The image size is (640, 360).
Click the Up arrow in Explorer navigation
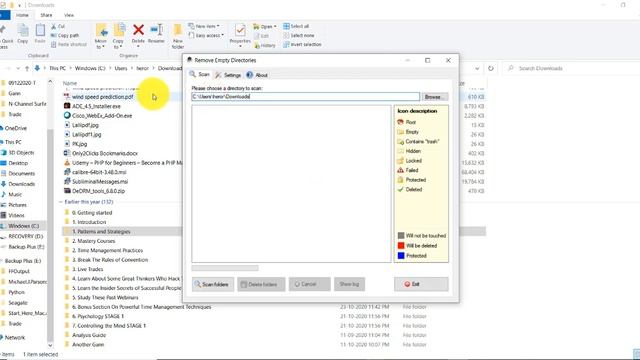pos(27,68)
